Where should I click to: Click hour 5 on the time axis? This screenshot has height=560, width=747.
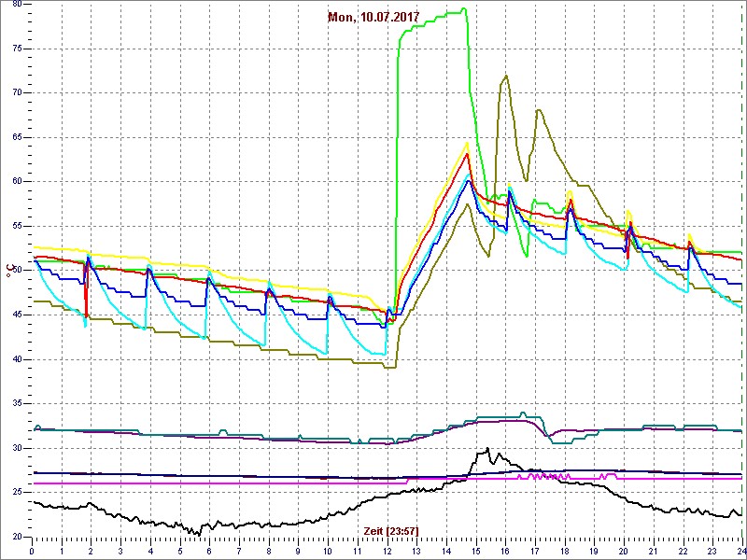coord(180,551)
